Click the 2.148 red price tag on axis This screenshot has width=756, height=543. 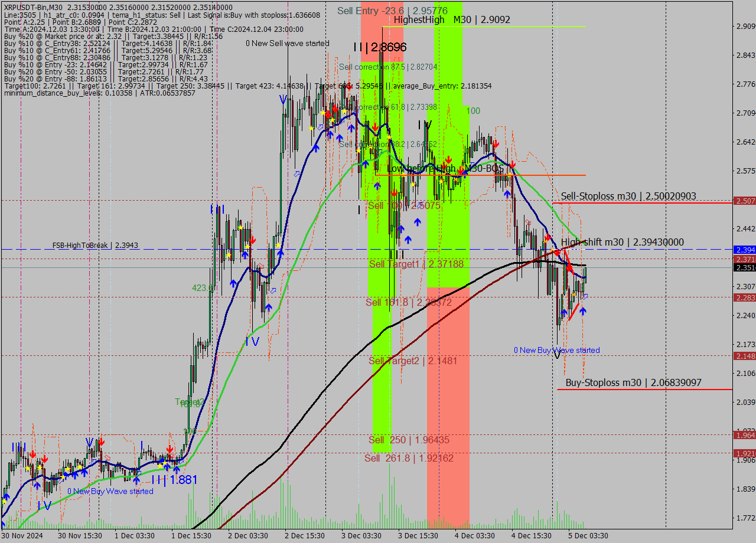[744, 356]
